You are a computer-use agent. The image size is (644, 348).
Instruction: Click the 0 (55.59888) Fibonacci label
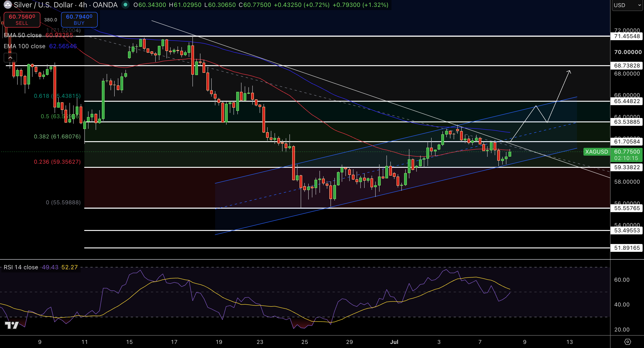click(x=63, y=202)
